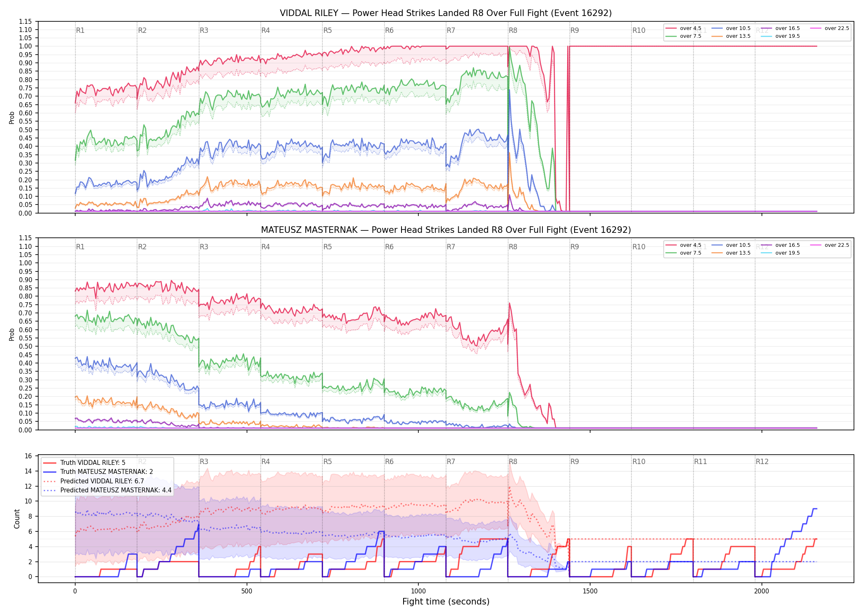The width and height of the screenshot is (863, 616).
Task: Click the R9 marker in the count chart
Action: click(575, 462)
